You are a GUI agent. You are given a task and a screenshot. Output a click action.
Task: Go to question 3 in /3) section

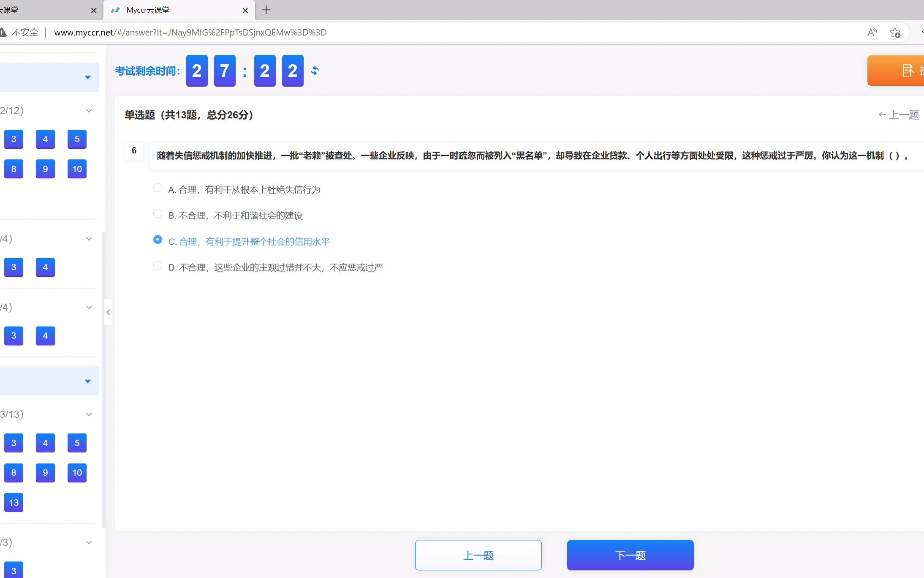pyautogui.click(x=14, y=570)
